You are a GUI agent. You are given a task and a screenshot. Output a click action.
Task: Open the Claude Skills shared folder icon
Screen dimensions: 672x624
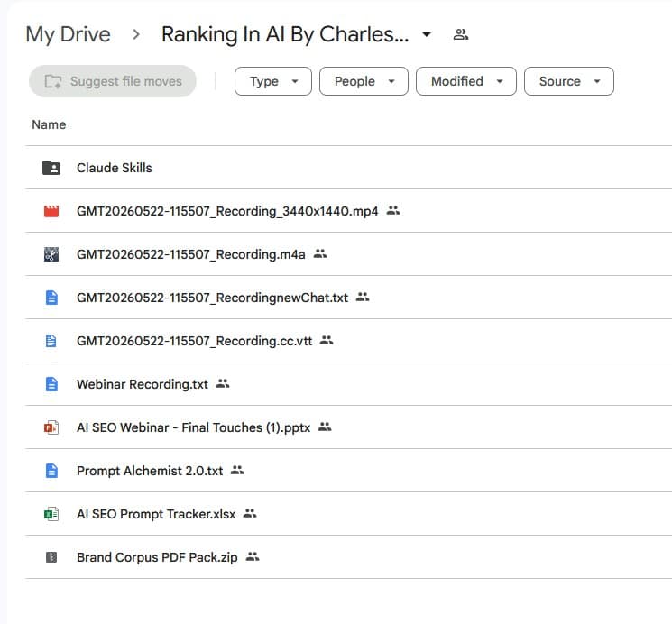pyautogui.click(x=51, y=168)
